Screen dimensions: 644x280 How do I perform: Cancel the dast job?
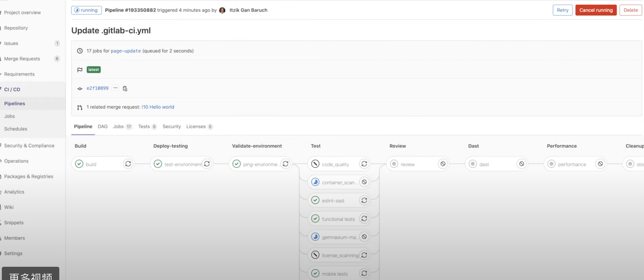pos(522,164)
